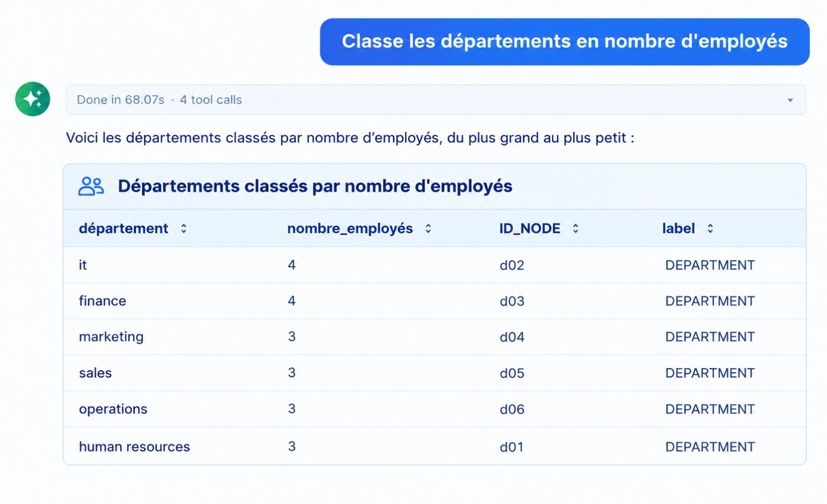The width and height of the screenshot is (827, 504).
Task: Click the employee count in finance row
Action: click(292, 301)
